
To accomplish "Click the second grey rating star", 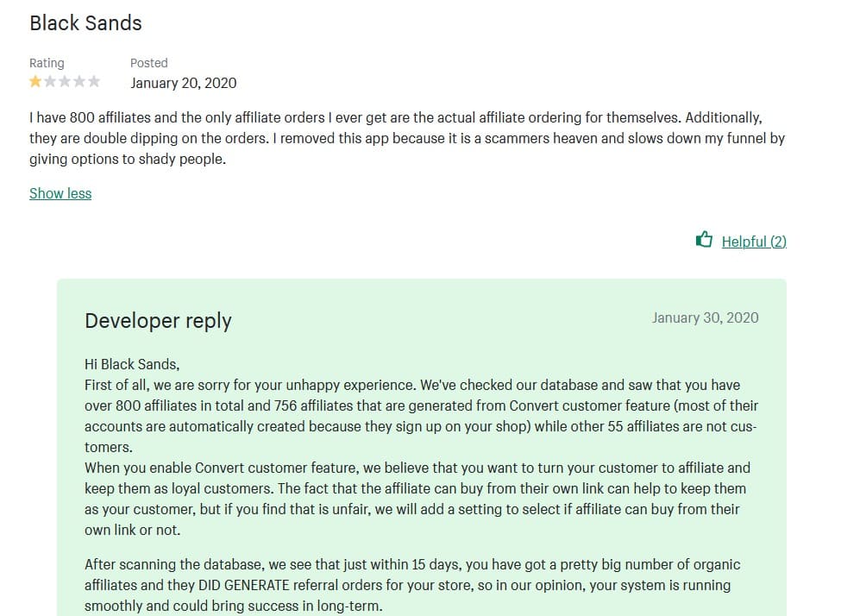I will click(x=50, y=82).
